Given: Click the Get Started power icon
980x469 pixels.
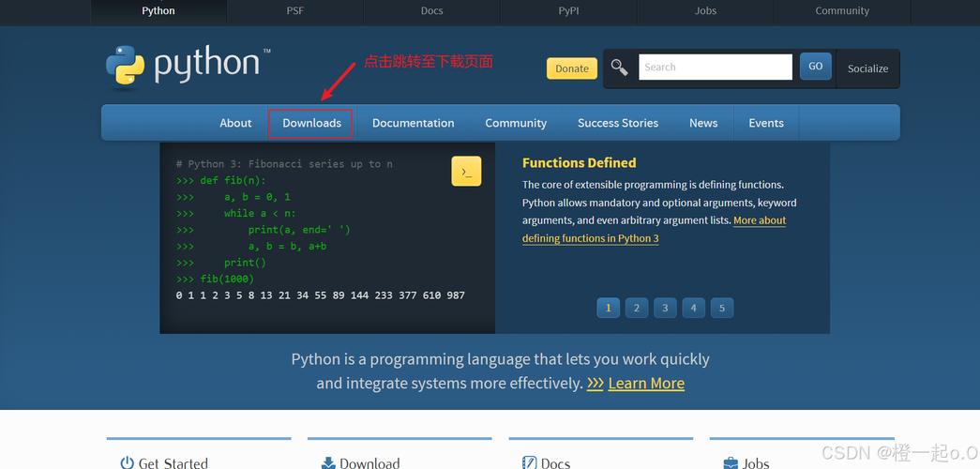Looking at the screenshot, I should [127, 462].
